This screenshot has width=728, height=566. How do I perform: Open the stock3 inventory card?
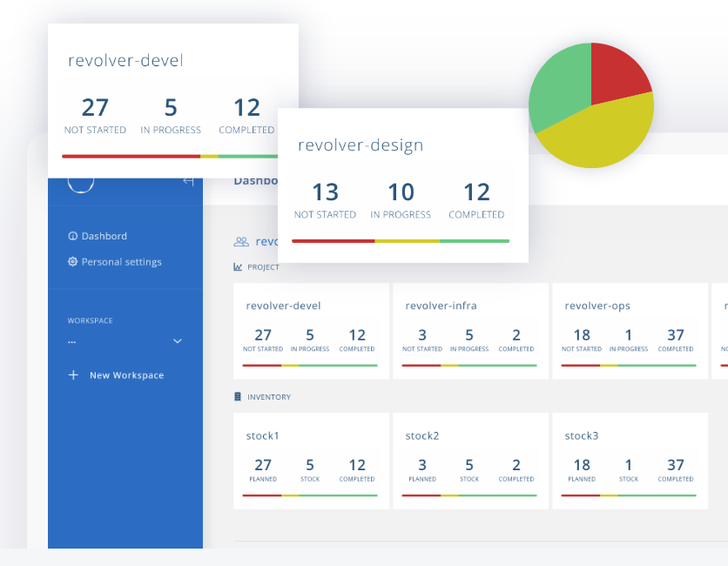pyautogui.click(x=630, y=461)
